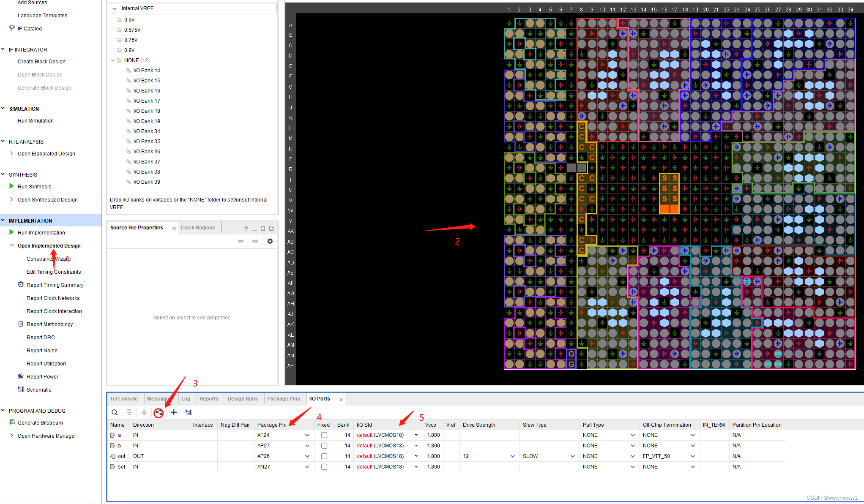Screen dimensions: 864x504
Task: Click the circled group-by-interface icon
Action: pyautogui.click(x=159, y=413)
